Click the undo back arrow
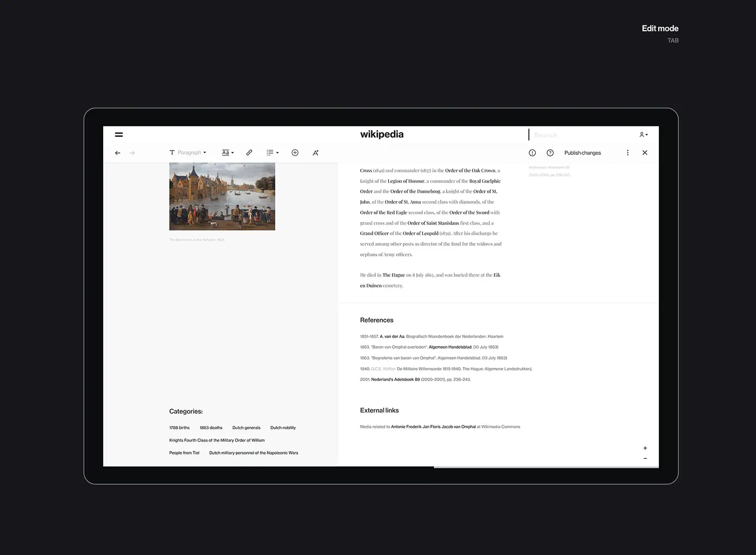Viewport: 756px width, 555px height. (x=118, y=153)
